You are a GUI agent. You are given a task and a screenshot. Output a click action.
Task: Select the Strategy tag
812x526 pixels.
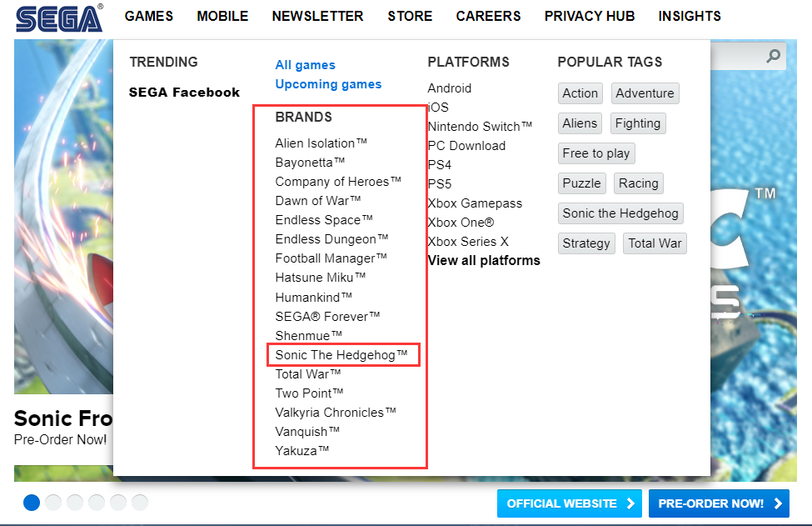coord(586,243)
